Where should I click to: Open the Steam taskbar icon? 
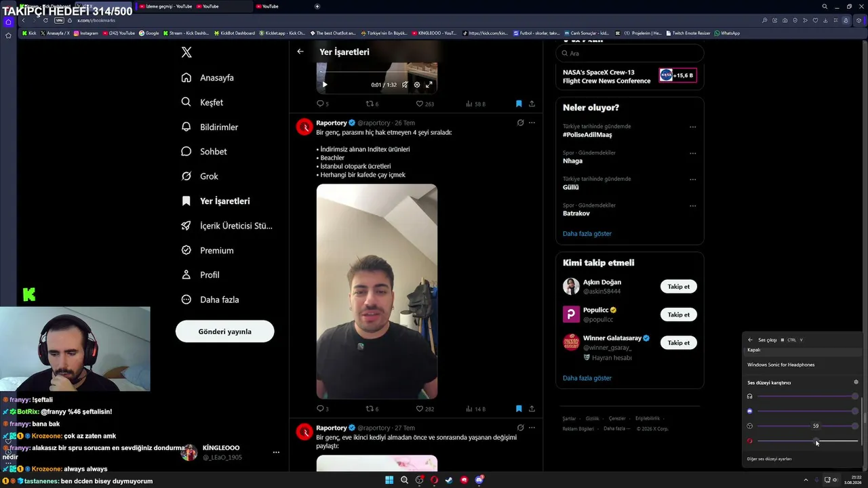click(x=449, y=480)
